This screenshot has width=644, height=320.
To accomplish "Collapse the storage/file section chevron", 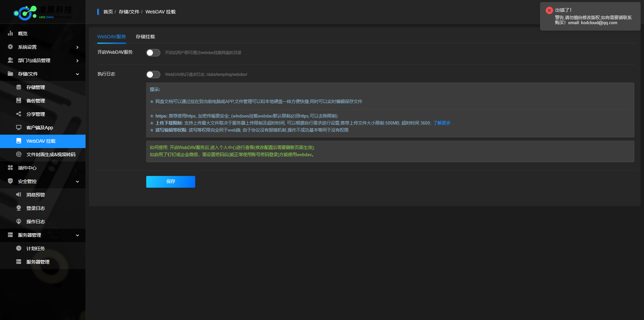I will (x=77, y=74).
